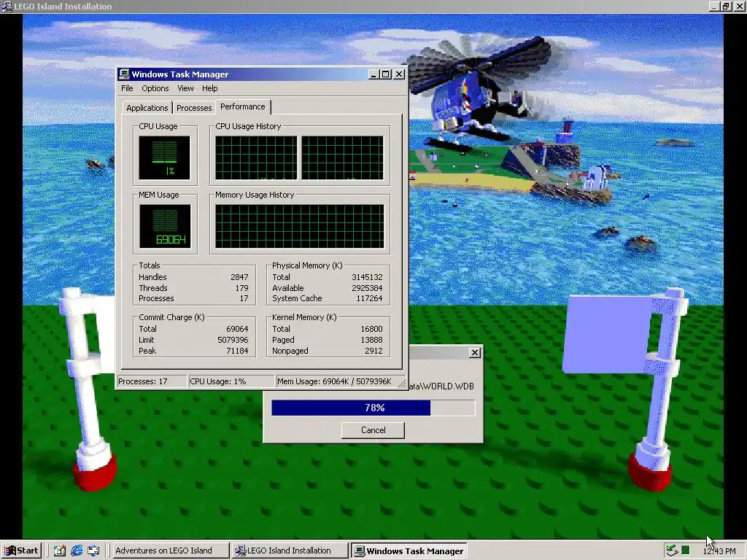Click the LEGO Island Installation title bar icon
Viewport: 747px width, 560px height.
click(x=6, y=6)
